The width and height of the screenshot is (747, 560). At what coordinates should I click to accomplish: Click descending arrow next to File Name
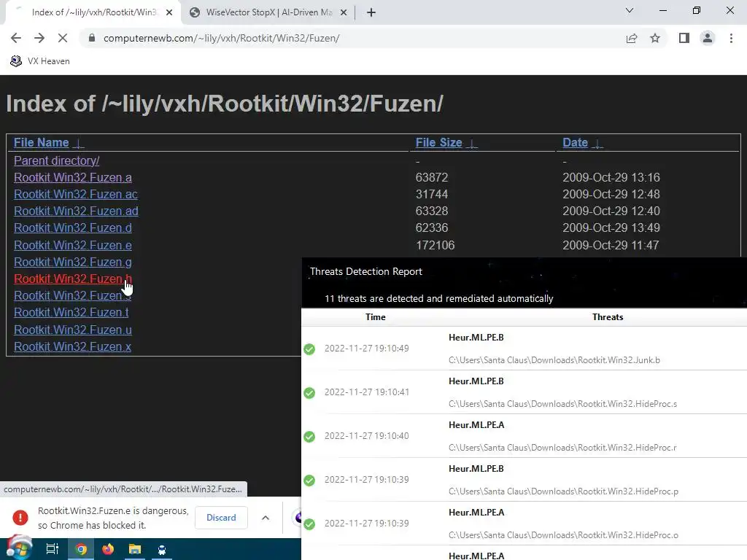80,144
